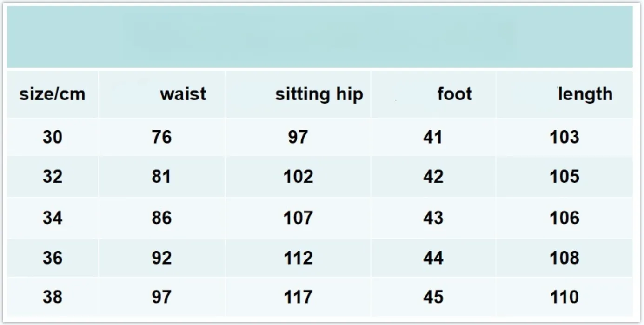Click waist value 92 for size 36
The width and height of the screenshot is (644, 325).
click(161, 258)
